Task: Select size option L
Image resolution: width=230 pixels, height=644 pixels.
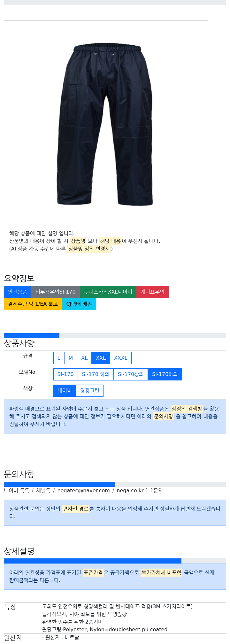Action: click(59, 358)
